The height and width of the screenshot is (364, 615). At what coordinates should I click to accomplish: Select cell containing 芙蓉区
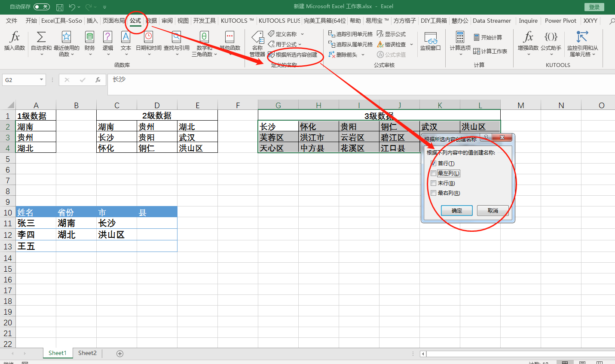coord(278,137)
